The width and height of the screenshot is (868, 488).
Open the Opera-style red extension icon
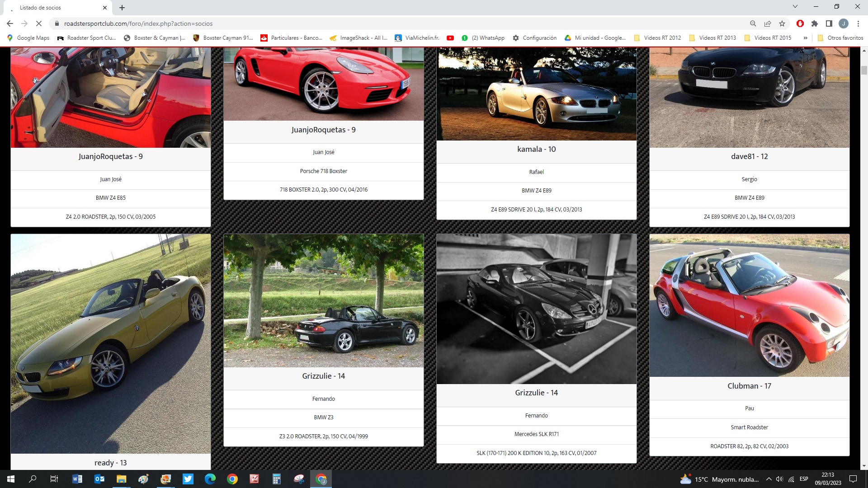coord(800,23)
